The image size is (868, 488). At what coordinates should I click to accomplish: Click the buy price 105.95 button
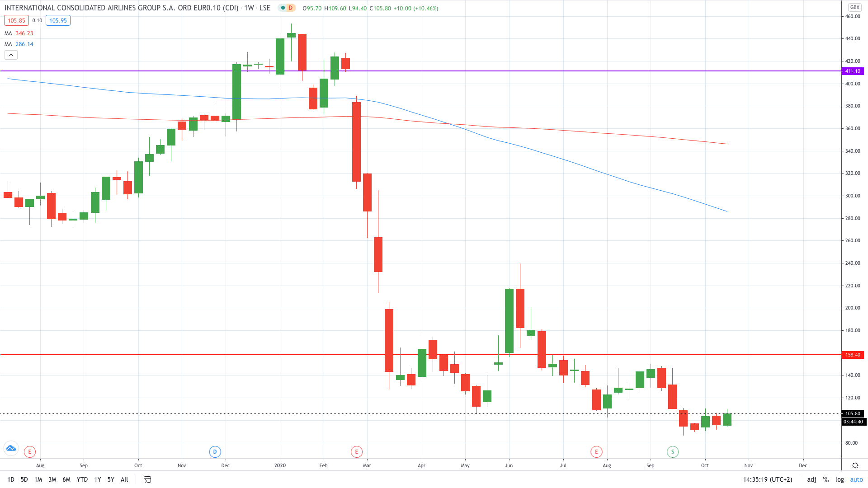[58, 20]
